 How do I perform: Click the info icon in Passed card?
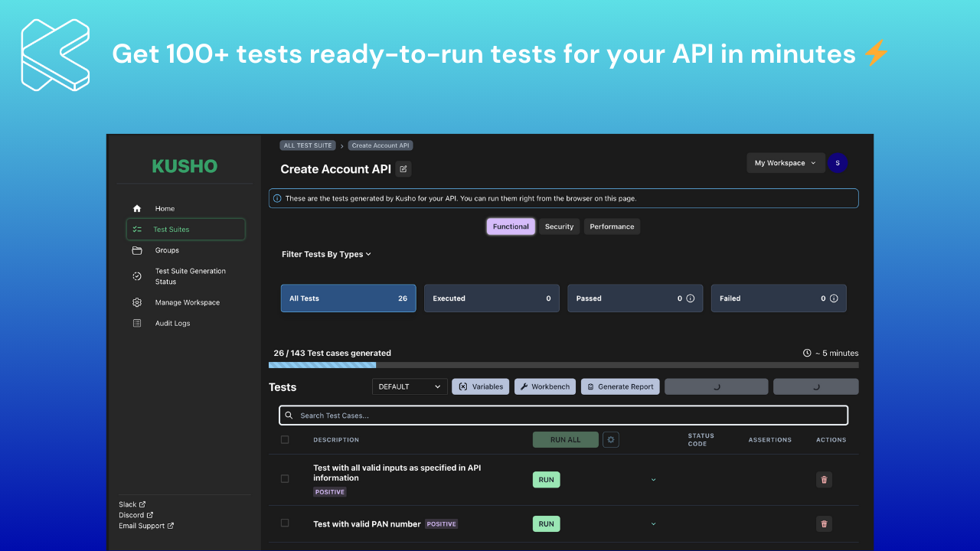click(x=690, y=298)
